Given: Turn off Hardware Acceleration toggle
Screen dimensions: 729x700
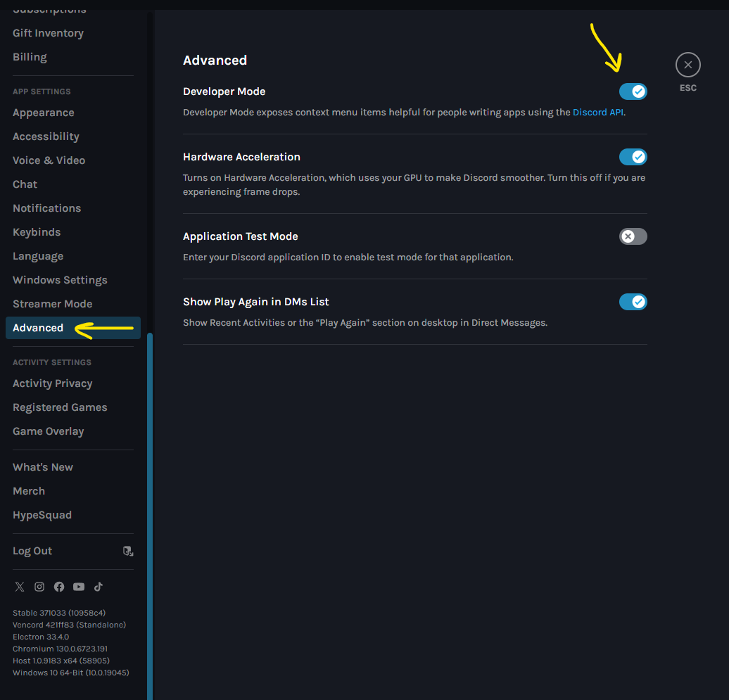Looking at the screenshot, I should pos(633,157).
